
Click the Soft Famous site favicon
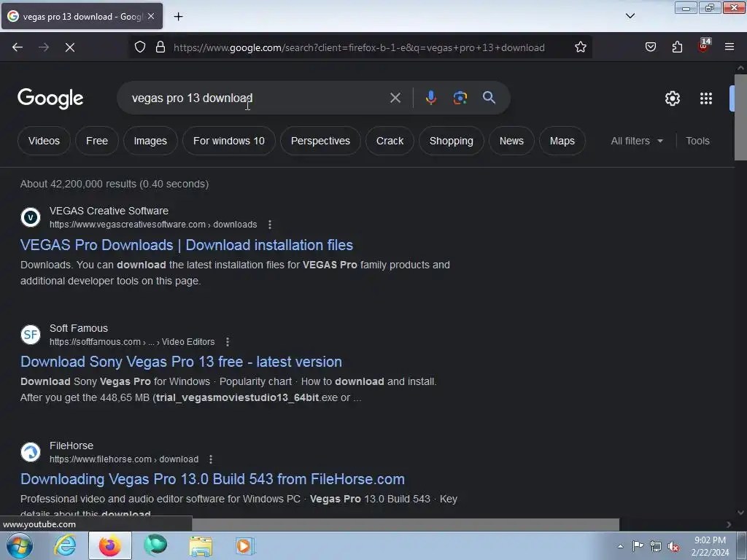point(31,334)
